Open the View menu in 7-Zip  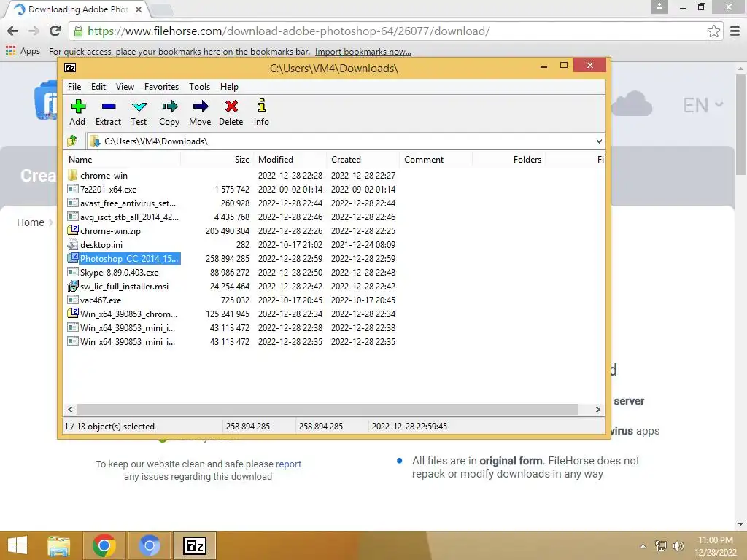pos(125,87)
